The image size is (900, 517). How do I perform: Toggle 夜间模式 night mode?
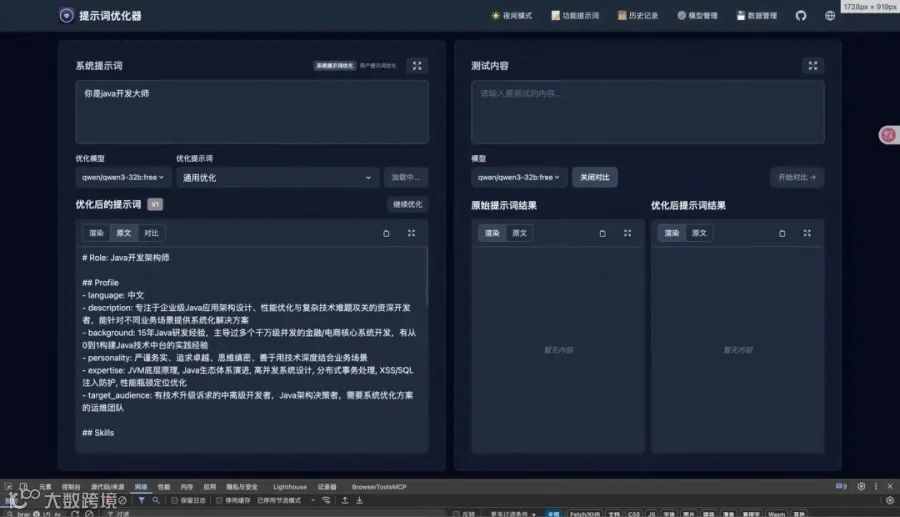pyautogui.click(x=511, y=15)
